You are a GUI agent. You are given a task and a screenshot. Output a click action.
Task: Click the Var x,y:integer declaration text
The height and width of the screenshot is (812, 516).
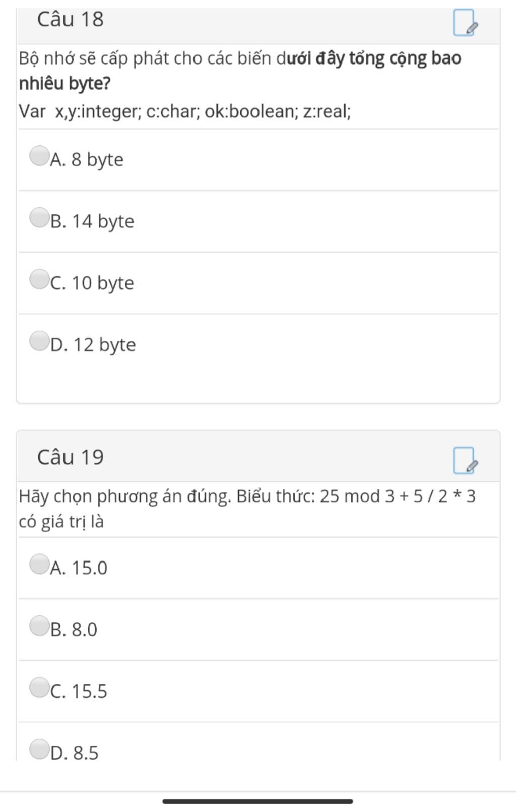[x=185, y=111]
